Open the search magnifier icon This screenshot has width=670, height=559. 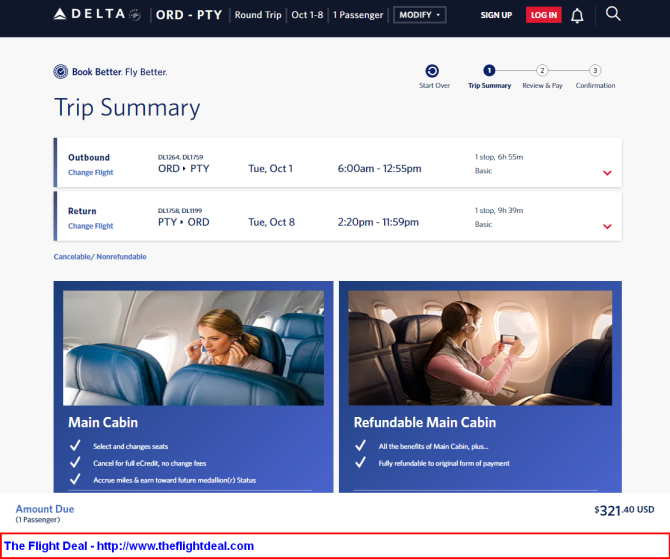pos(613,14)
